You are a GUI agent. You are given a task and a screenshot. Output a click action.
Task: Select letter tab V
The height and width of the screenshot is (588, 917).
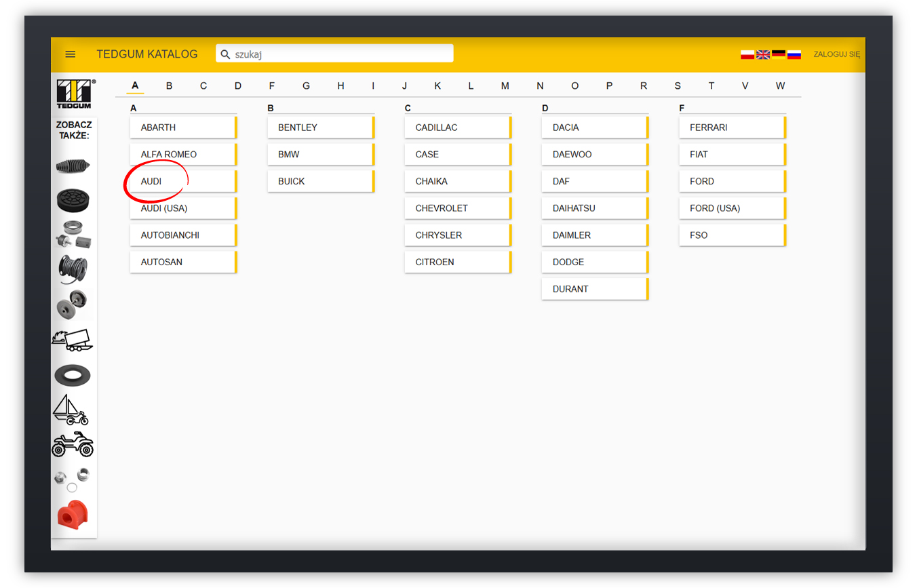tap(745, 85)
